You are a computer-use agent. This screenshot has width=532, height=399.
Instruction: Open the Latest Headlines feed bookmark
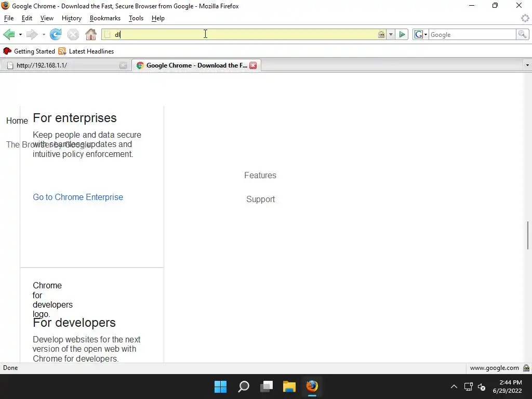click(x=86, y=51)
